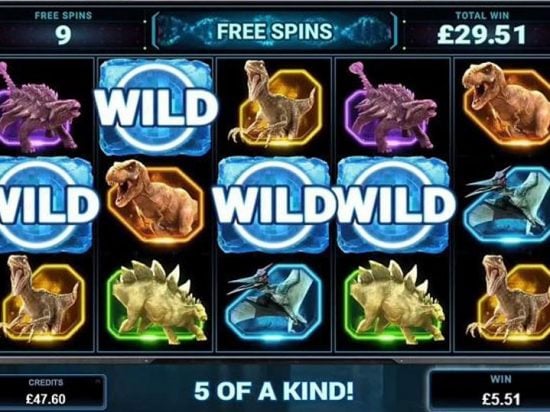This screenshot has height=412, width=550.
Task: Click the purple Ankylosaurus in the fourth reel
Action: 393,107
